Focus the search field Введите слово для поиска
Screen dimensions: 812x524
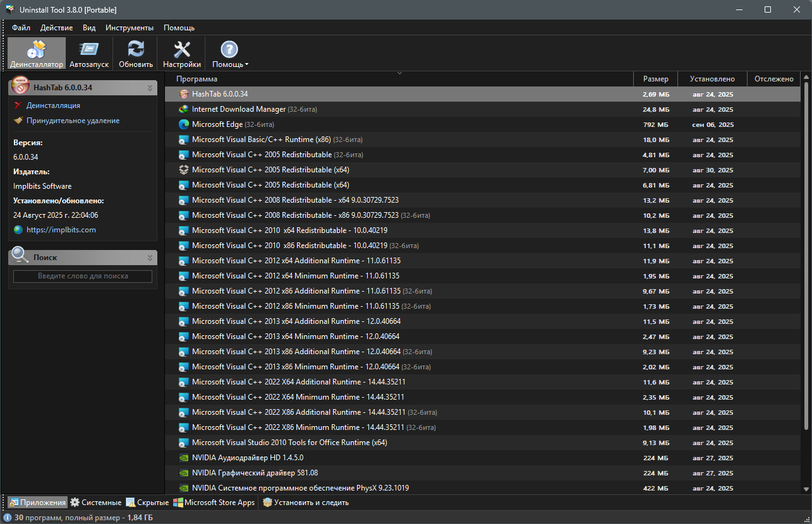pos(83,276)
